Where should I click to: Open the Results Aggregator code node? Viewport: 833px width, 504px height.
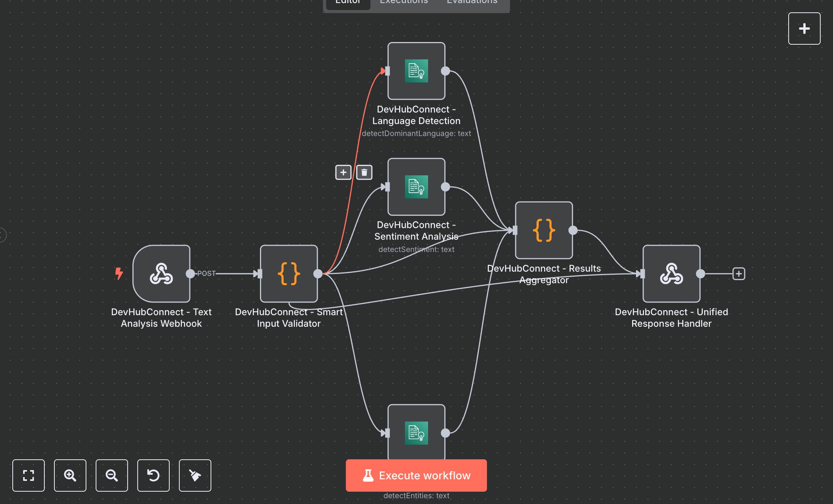(x=543, y=230)
